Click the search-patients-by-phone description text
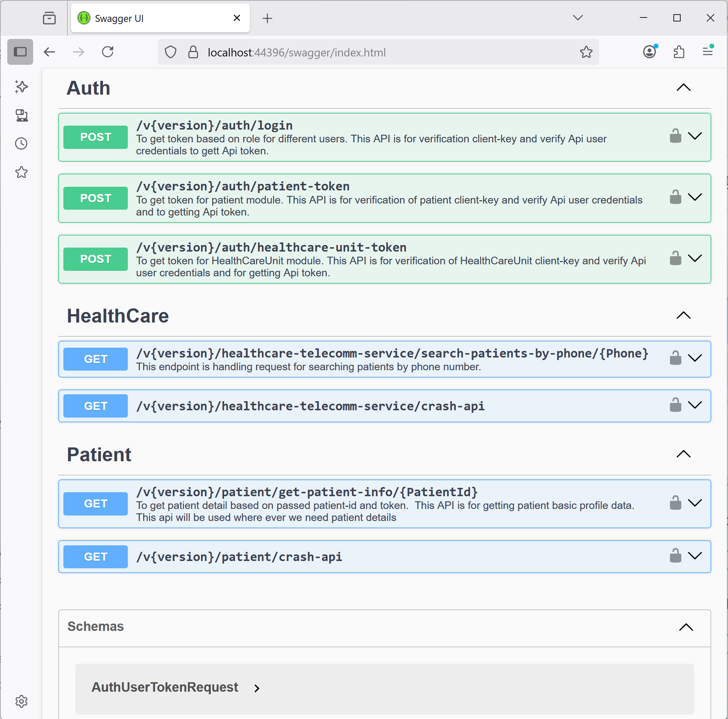 coord(308,367)
